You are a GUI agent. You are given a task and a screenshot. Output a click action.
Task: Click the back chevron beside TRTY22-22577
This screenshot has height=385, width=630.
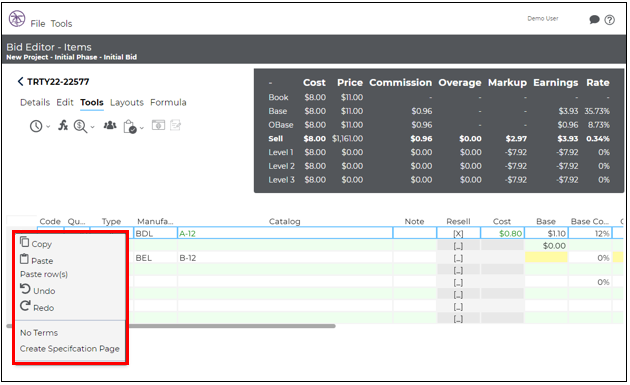(x=20, y=82)
